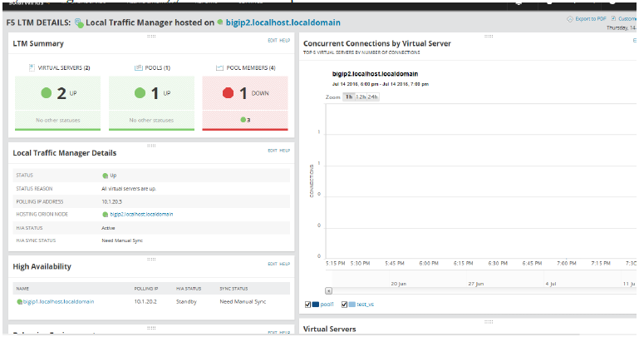Uncheck pool1 series checkbox
This screenshot has width=644, height=337.
tap(307, 305)
